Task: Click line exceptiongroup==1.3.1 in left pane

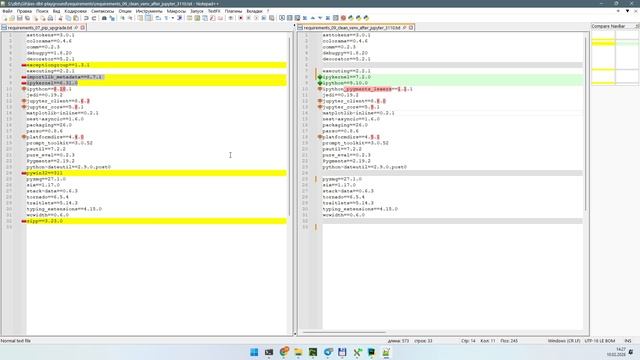Action: [x=157, y=65]
